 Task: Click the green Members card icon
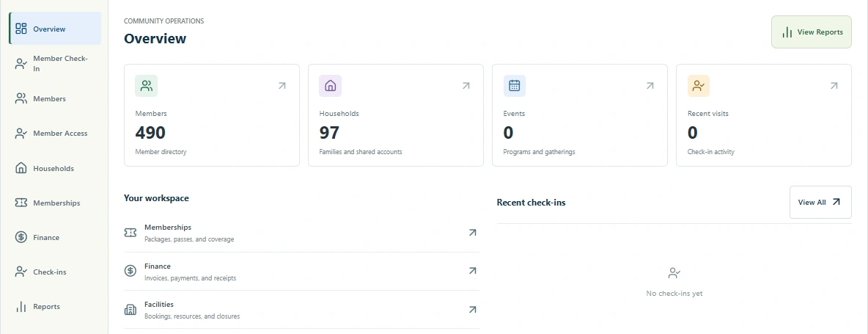click(x=146, y=86)
